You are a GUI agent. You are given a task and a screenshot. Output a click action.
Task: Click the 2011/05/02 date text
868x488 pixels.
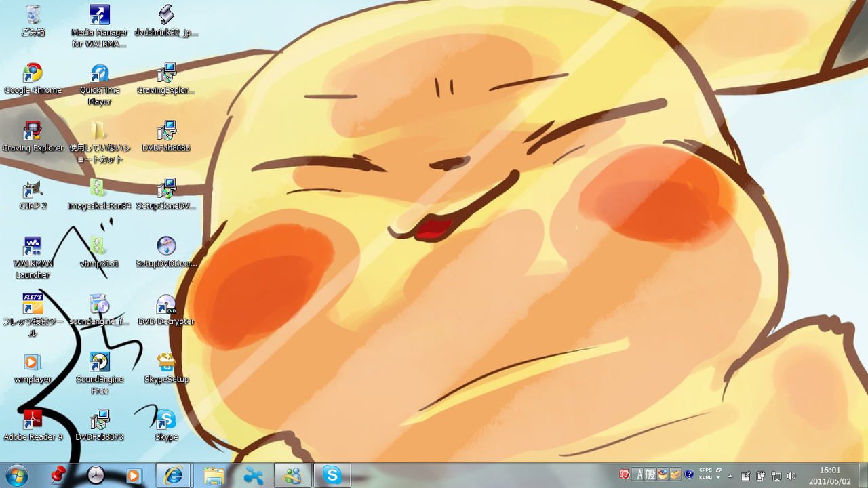[x=830, y=481]
